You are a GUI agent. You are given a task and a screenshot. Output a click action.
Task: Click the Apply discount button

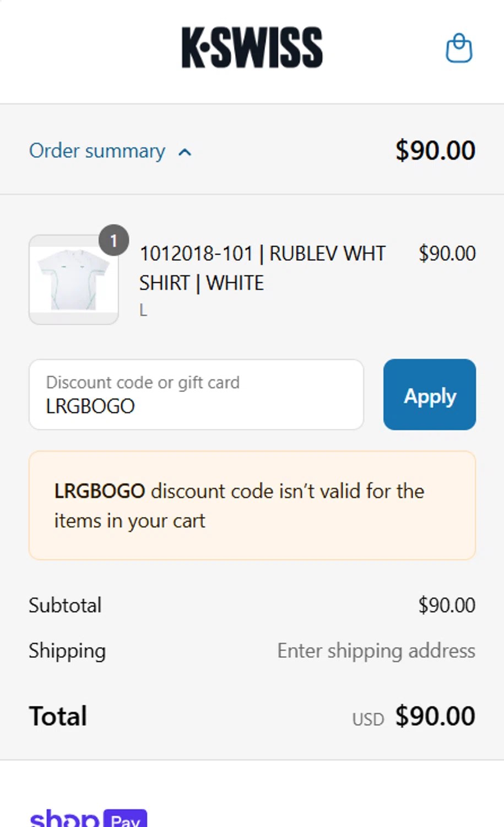tap(430, 395)
